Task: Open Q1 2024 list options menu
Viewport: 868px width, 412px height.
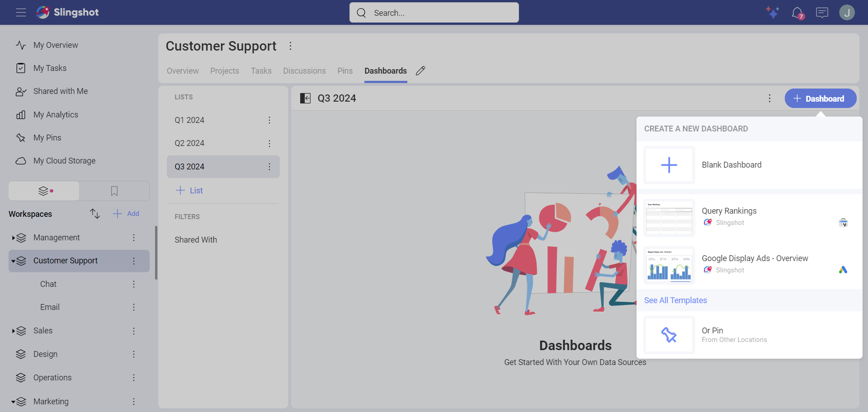Action: (x=269, y=120)
